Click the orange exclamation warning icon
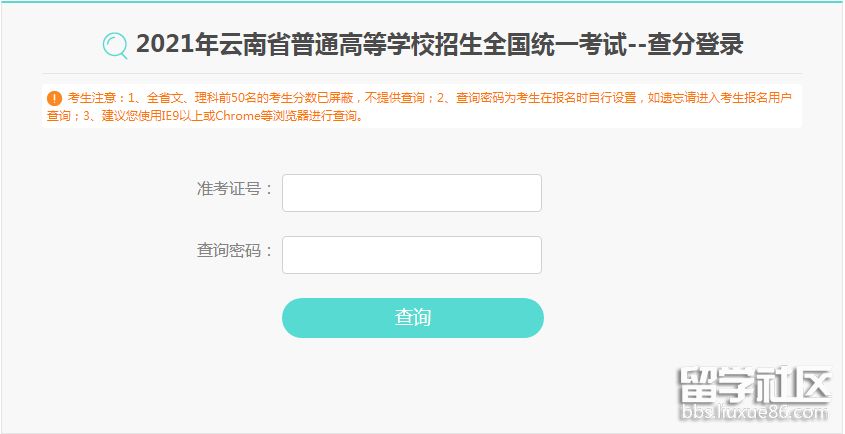Image resolution: width=845 pixels, height=434 pixels. [54, 98]
